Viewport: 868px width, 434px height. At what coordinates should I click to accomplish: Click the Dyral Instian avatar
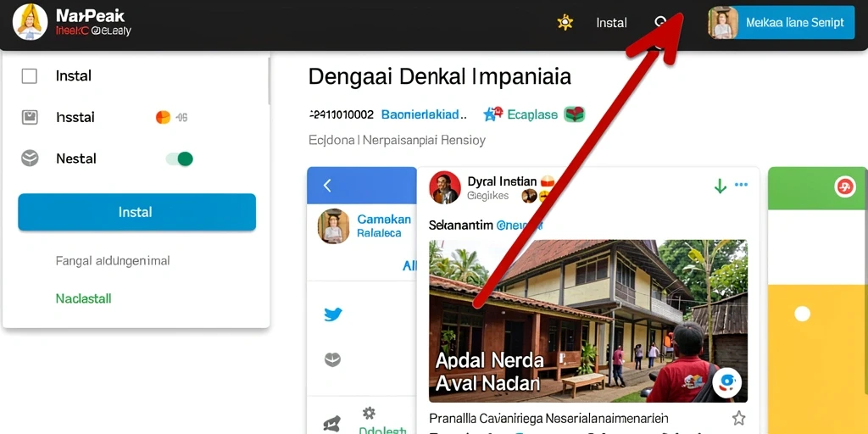[x=445, y=187]
